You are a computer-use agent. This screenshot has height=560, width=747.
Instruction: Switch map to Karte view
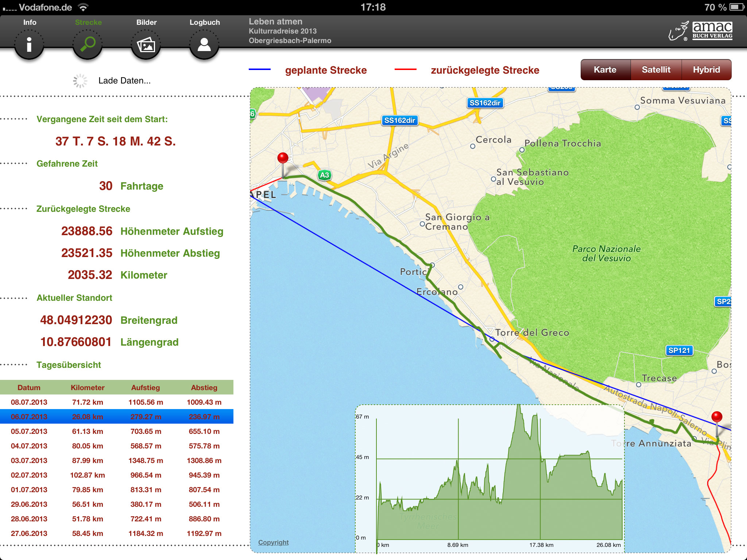coord(605,70)
